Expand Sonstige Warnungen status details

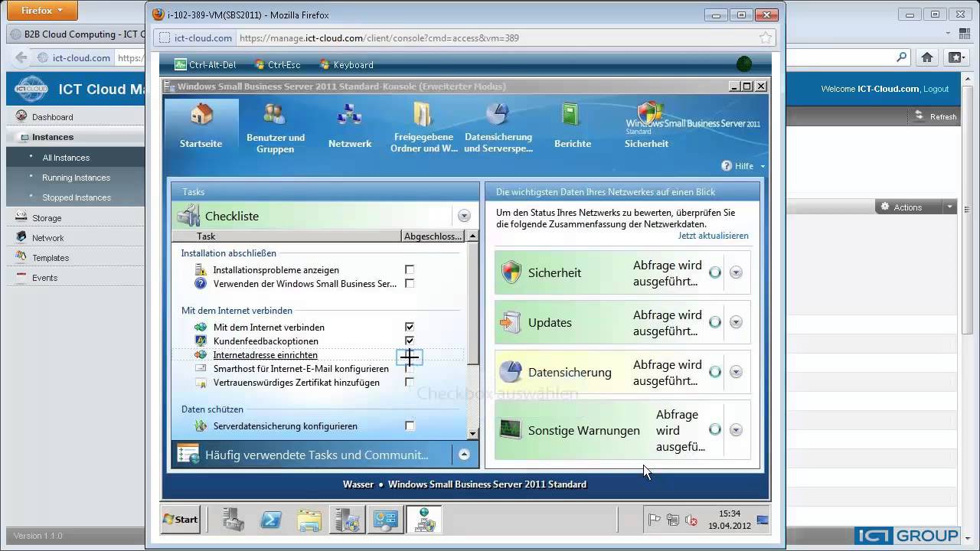pyautogui.click(x=736, y=430)
